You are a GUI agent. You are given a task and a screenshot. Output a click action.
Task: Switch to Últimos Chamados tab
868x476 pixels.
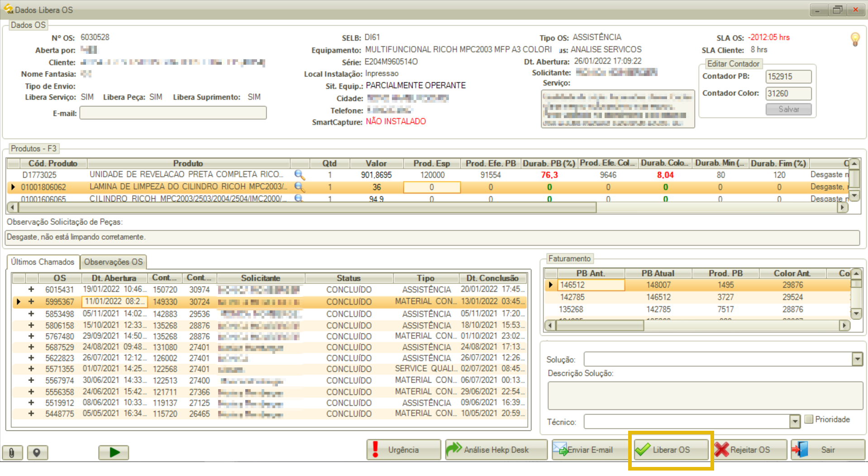pyautogui.click(x=43, y=262)
